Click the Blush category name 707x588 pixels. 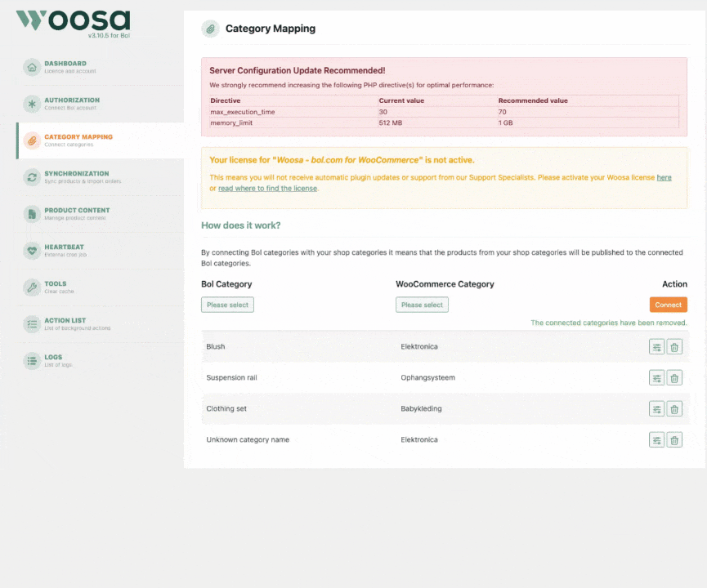tap(216, 346)
